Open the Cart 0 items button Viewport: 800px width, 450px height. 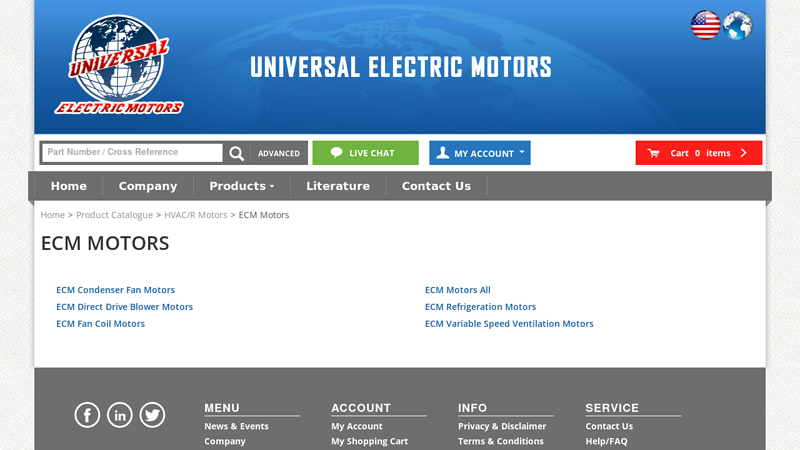[x=698, y=153]
